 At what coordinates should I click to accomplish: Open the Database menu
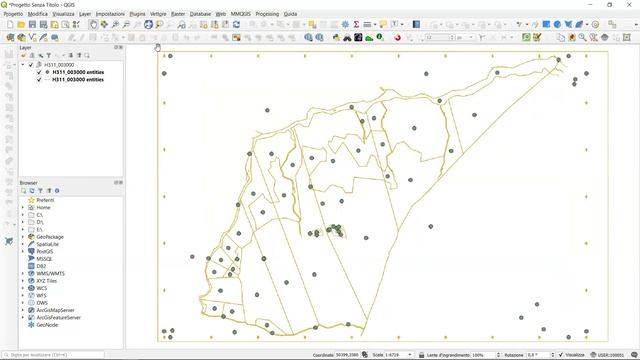click(200, 14)
